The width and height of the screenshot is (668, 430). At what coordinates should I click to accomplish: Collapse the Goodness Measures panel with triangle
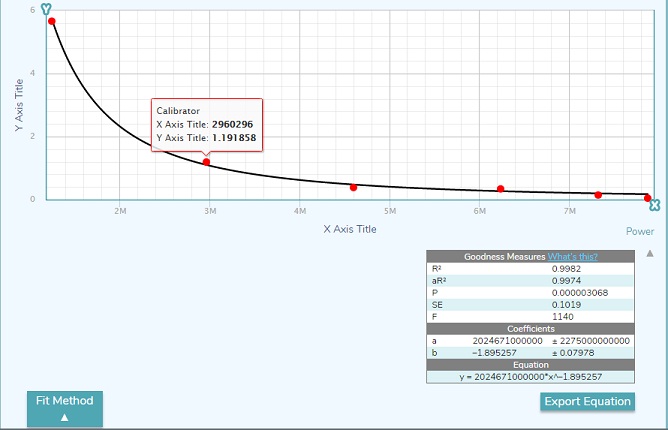coord(649,254)
